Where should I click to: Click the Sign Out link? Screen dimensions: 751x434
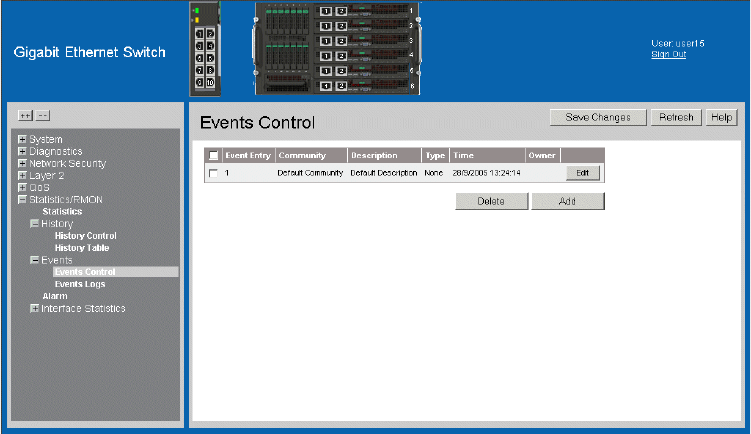coord(669,54)
